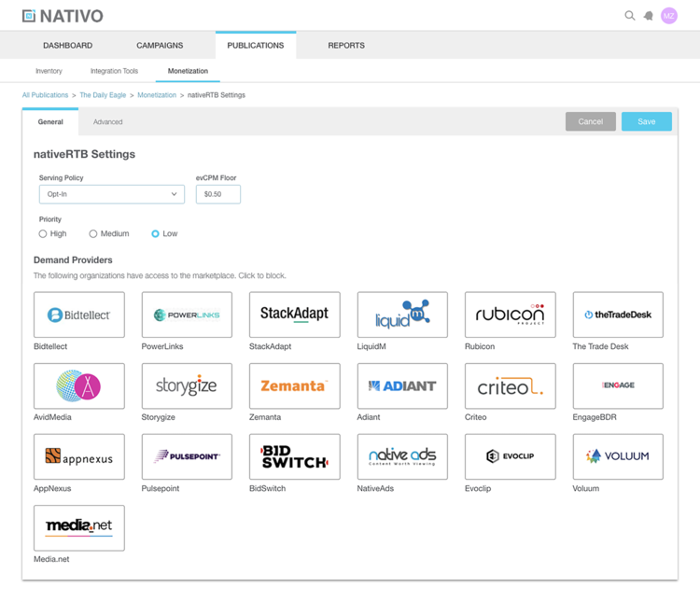
Task: Block the EngageBDR demand provider
Action: point(618,385)
